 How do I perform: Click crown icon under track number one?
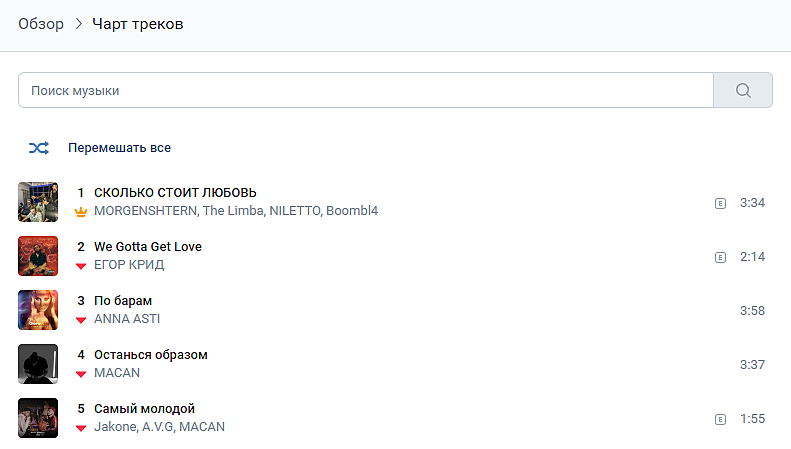tap(81, 212)
